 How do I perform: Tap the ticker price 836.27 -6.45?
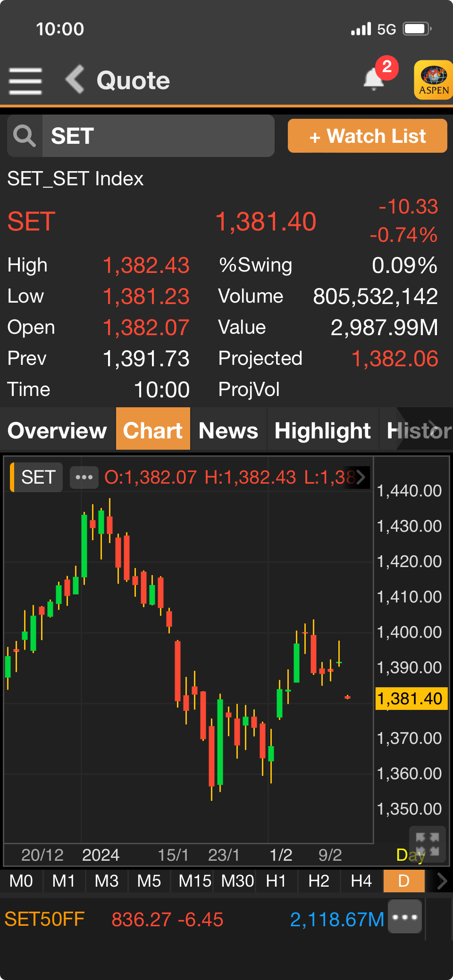pyautogui.click(x=167, y=920)
